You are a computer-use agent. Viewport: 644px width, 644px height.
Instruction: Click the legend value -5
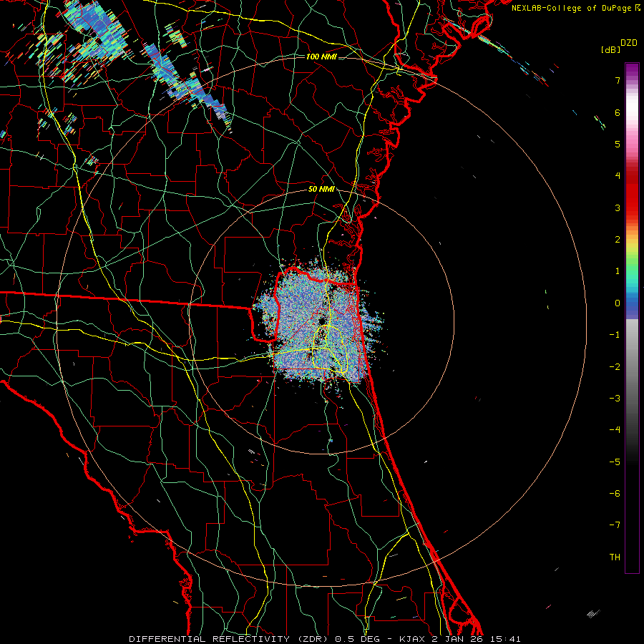coord(615,462)
